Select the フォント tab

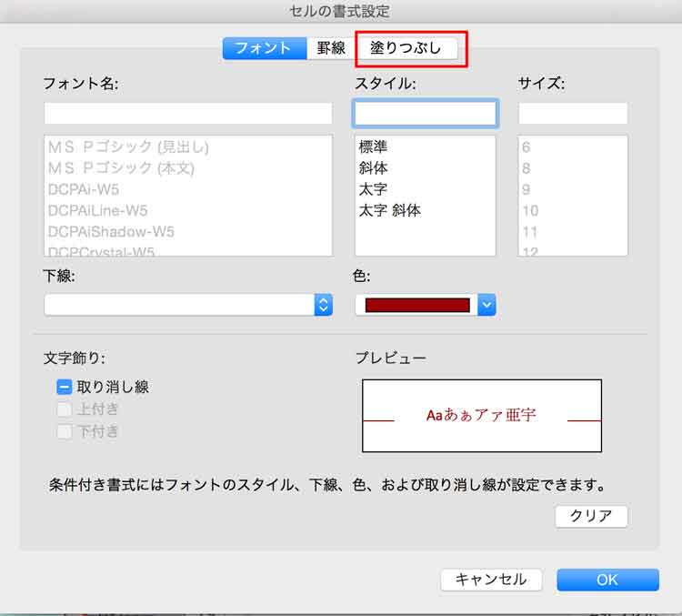pos(264,48)
